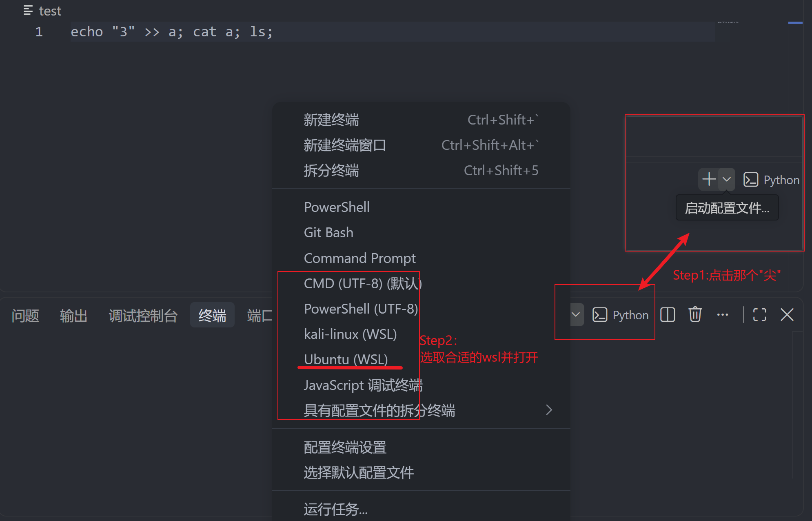Select PowerShell (UTF-8) profile

click(421, 309)
